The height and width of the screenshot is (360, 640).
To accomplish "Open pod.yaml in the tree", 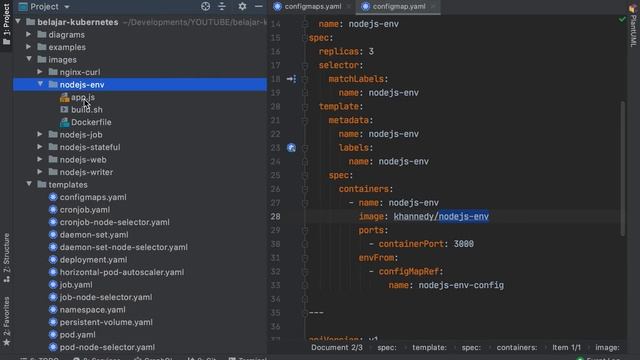I will 78,335.
